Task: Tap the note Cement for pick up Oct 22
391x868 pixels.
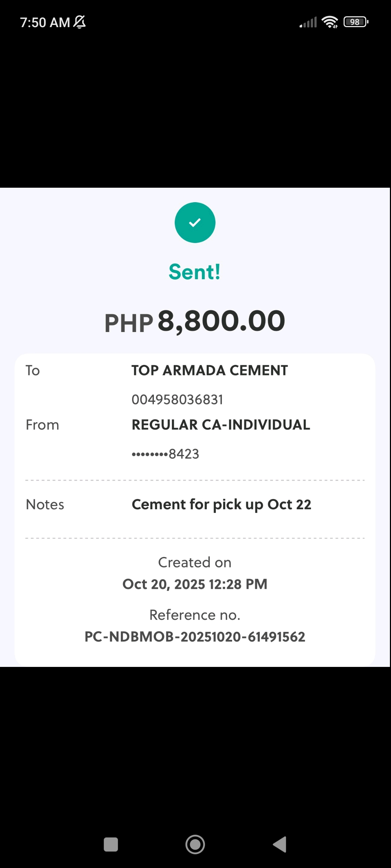Action: click(x=221, y=505)
